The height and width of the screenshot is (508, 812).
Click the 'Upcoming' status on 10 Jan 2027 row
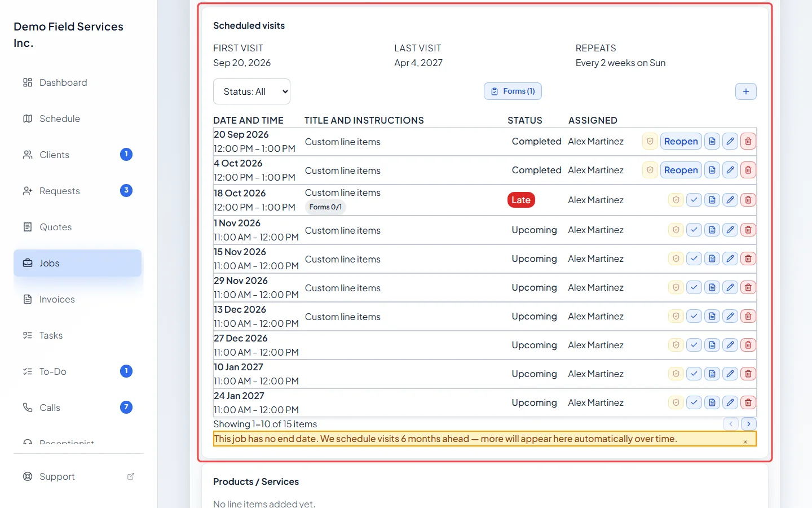click(x=534, y=374)
